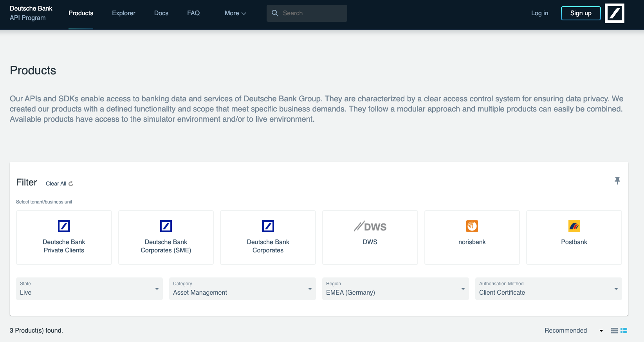This screenshot has width=644, height=342.
Task: Select Deutsche Bank Corporates (SME) tenant card
Action: 166,238
